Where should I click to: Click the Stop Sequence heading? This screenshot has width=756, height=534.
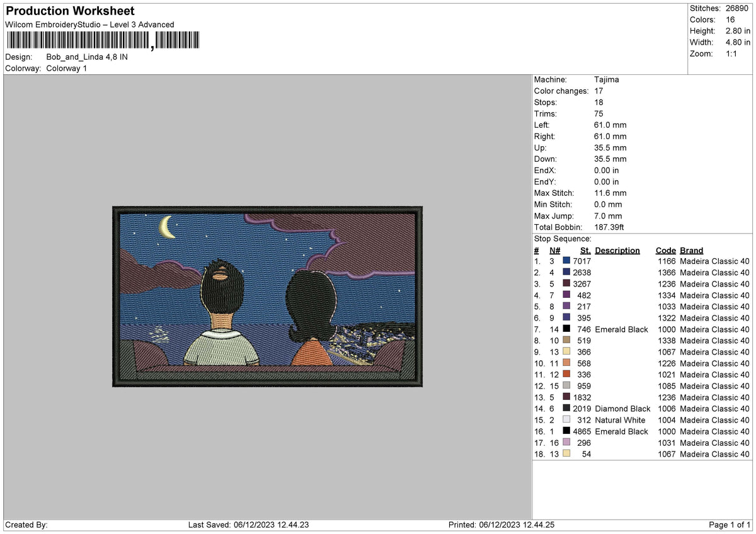pyautogui.click(x=563, y=239)
